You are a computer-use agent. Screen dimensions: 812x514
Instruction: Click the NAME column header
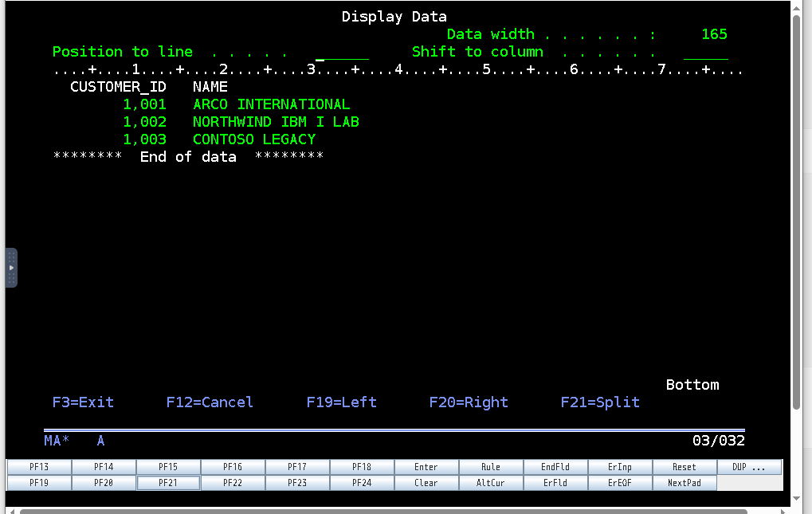[x=210, y=87]
